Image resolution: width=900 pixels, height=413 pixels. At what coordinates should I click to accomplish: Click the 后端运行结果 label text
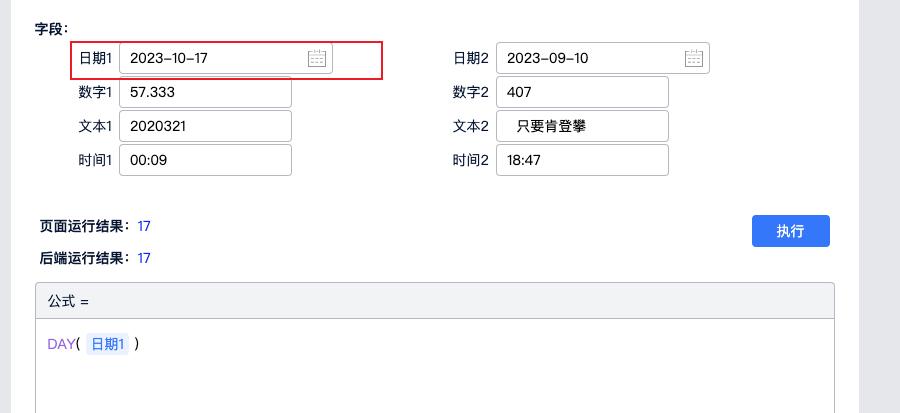tap(84, 258)
